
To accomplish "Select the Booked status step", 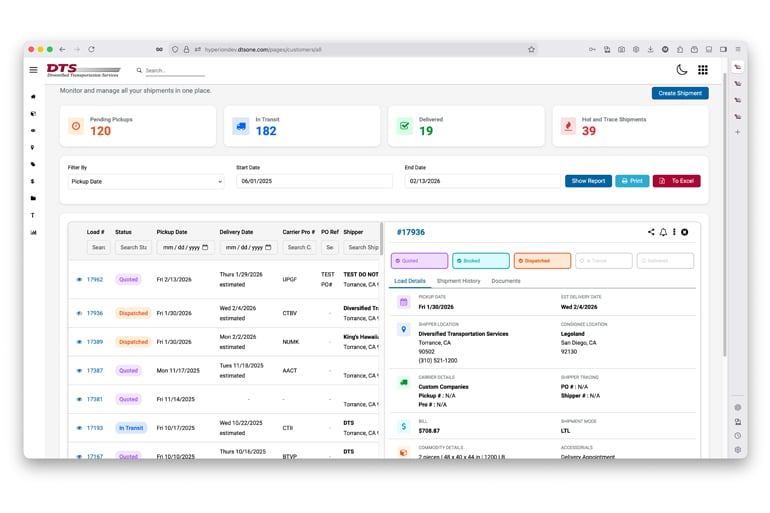I will (481, 261).
